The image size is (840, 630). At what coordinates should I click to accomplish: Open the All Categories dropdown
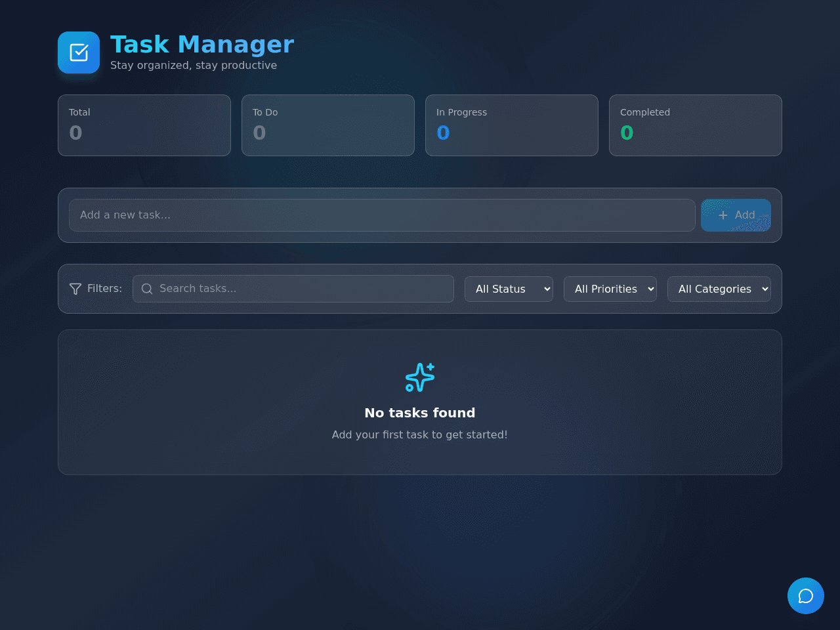pyautogui.click(x=719, y=289)
